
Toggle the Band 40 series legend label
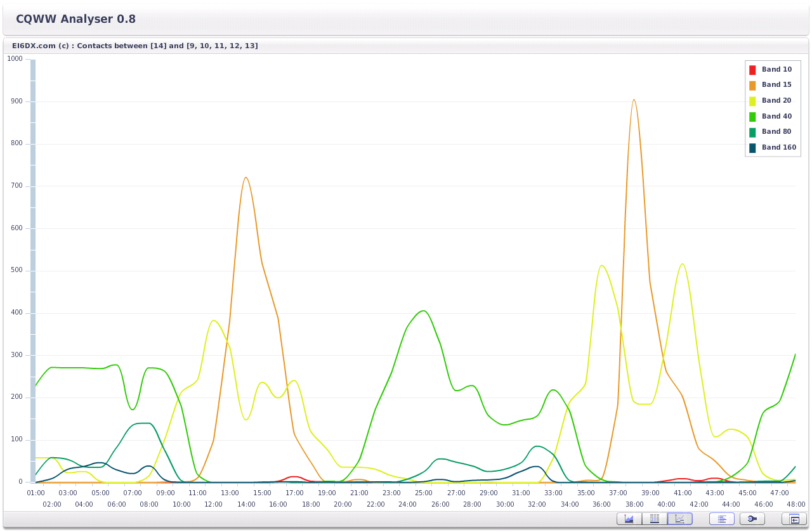coord(776,116)
